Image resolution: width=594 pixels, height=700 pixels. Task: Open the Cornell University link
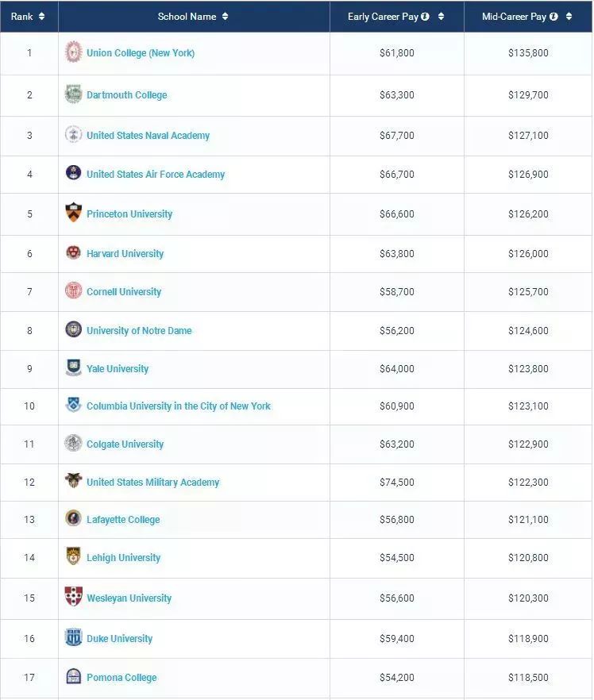[x=124, y=292]
